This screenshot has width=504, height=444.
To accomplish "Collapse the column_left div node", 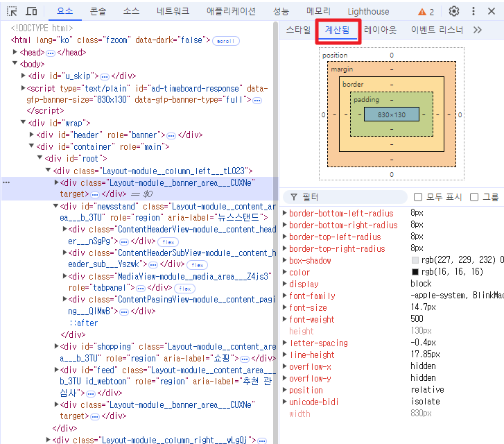I will (49, 170).
